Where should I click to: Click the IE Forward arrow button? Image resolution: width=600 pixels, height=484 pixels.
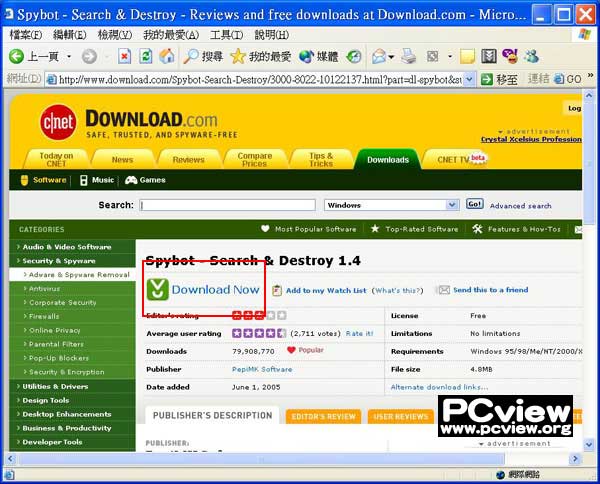pos(89,57)
